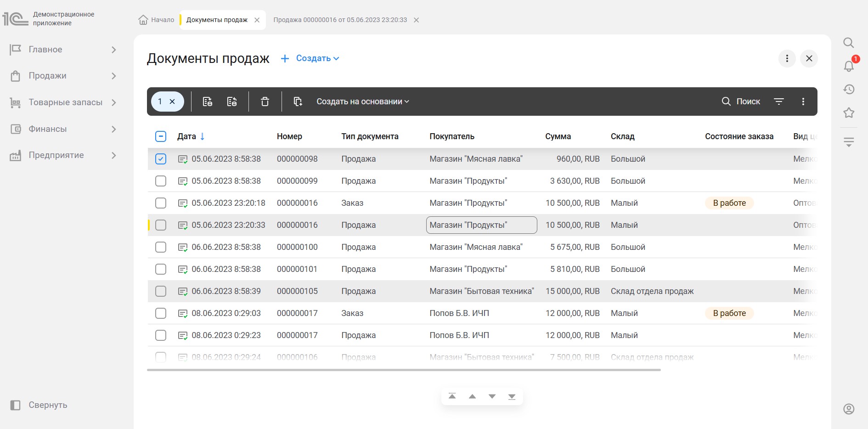Close the Продажа 000000016 tab
Viewport: 868px width, 429px height.
416,20
